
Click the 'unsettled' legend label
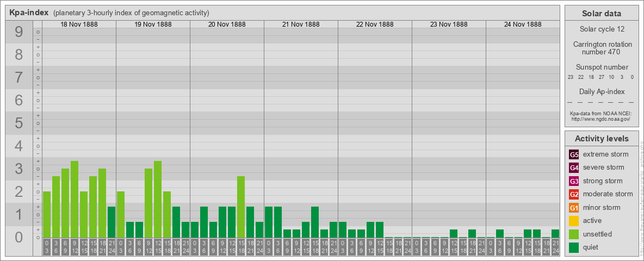598,234
